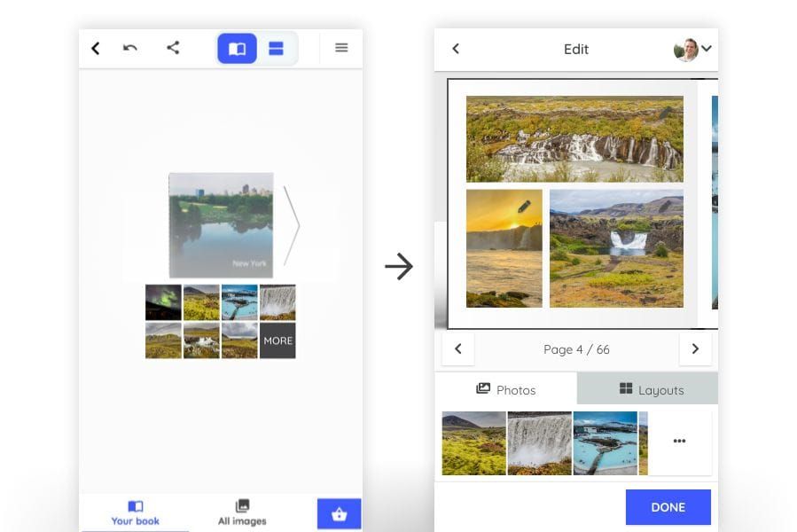Viewport: 797px width, 532px height.
Task: Click pencil icon on sunset photo
Action: coord(524,207)
